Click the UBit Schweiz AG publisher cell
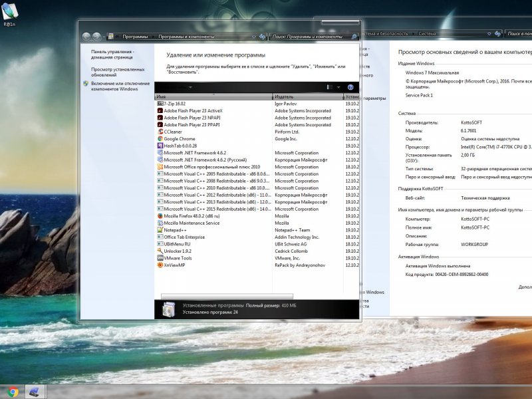 pyautogui.click(x=291, y=244)
